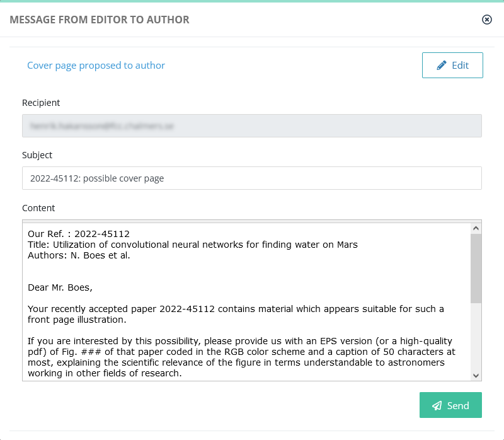Open the 'Cover page proposed to author' link
Screen dimensions: 504x440
pos(96,66)
